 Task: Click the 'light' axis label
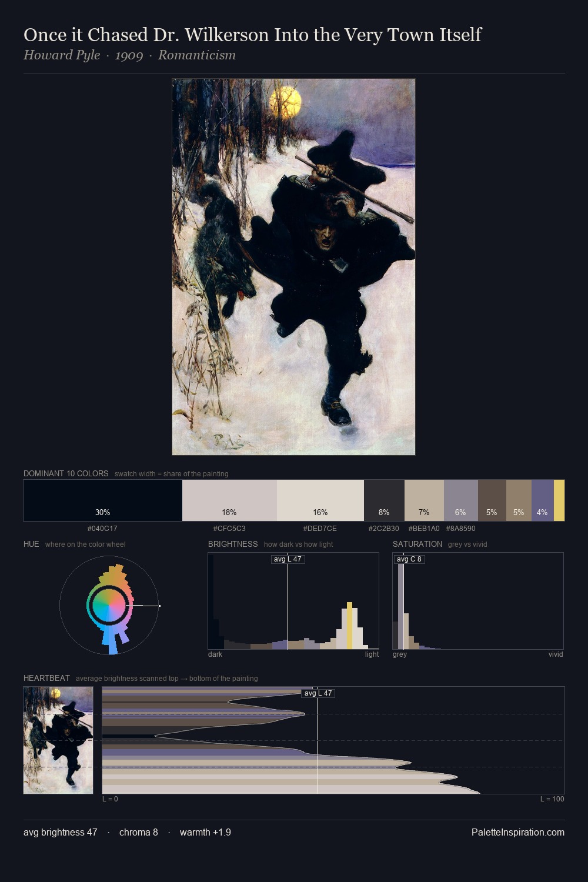[x=372, y=654]
